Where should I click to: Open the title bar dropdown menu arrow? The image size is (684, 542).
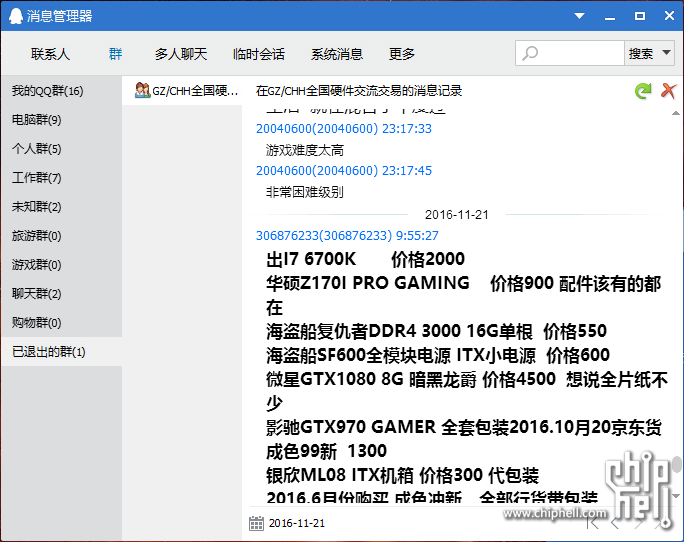point(579,16)
